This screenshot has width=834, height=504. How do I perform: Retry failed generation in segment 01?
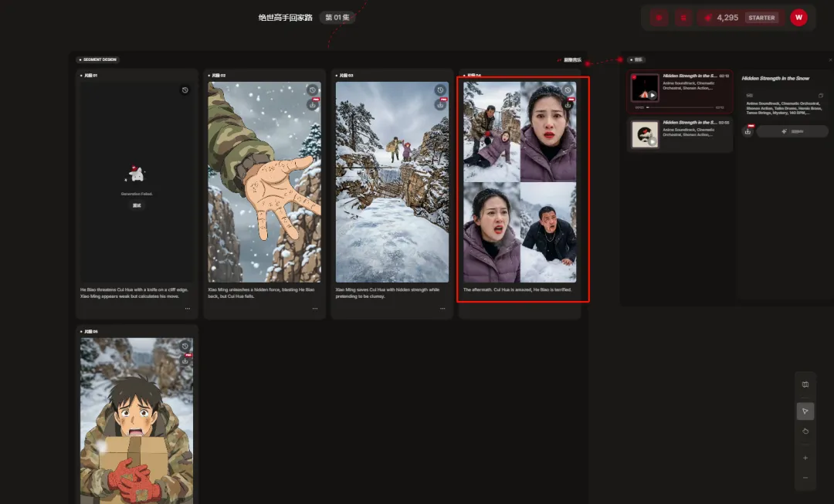137,205
